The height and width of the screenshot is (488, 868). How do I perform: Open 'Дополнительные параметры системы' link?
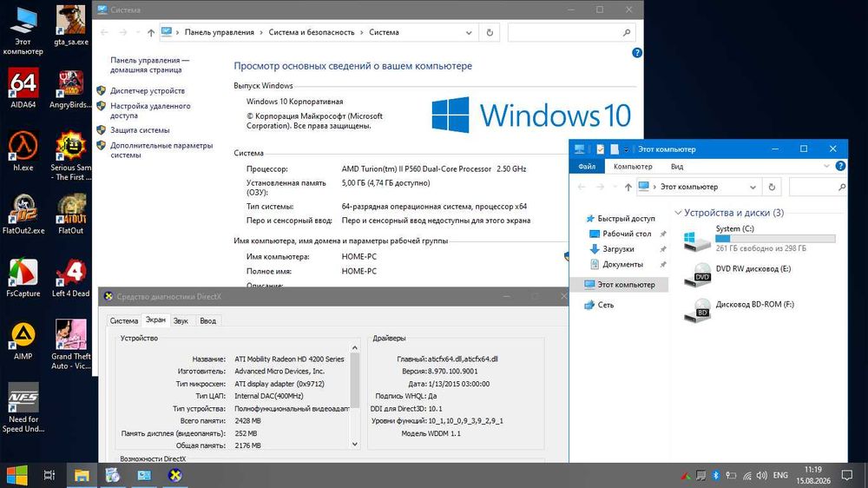(161, 150)
